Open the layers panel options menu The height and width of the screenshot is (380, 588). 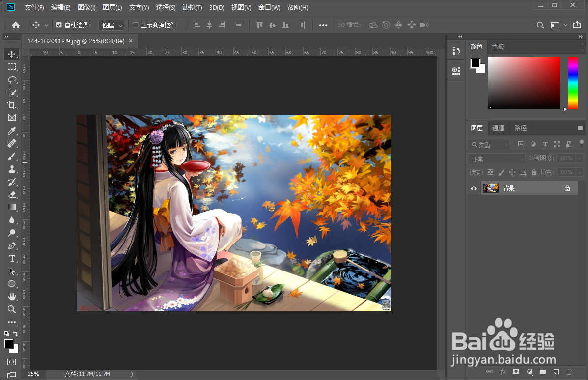coord(580,128)
